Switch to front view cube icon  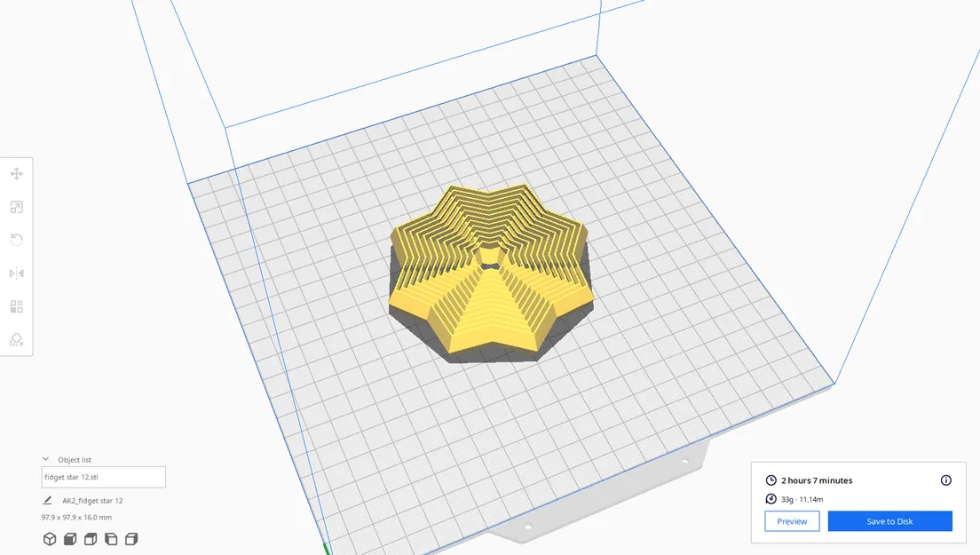[69, 539]
